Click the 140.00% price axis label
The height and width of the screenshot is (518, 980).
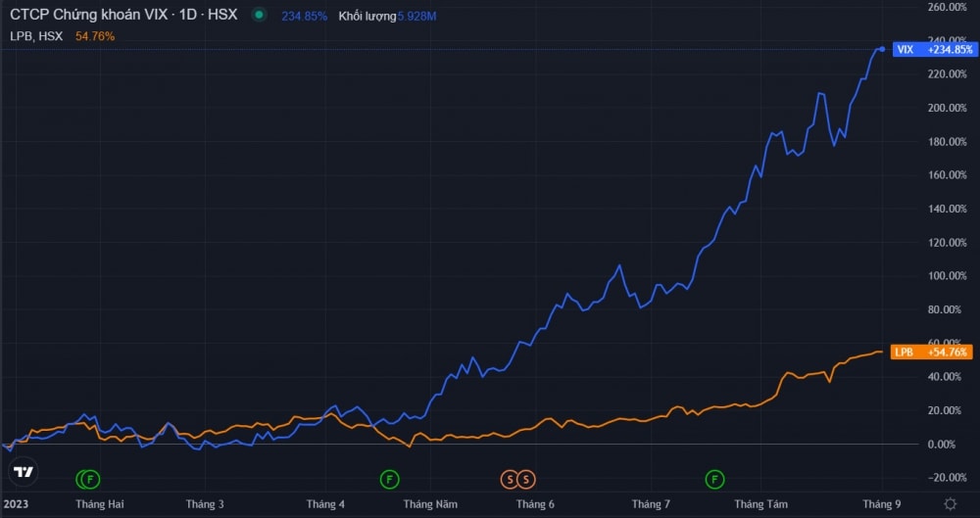coord(948,209)
